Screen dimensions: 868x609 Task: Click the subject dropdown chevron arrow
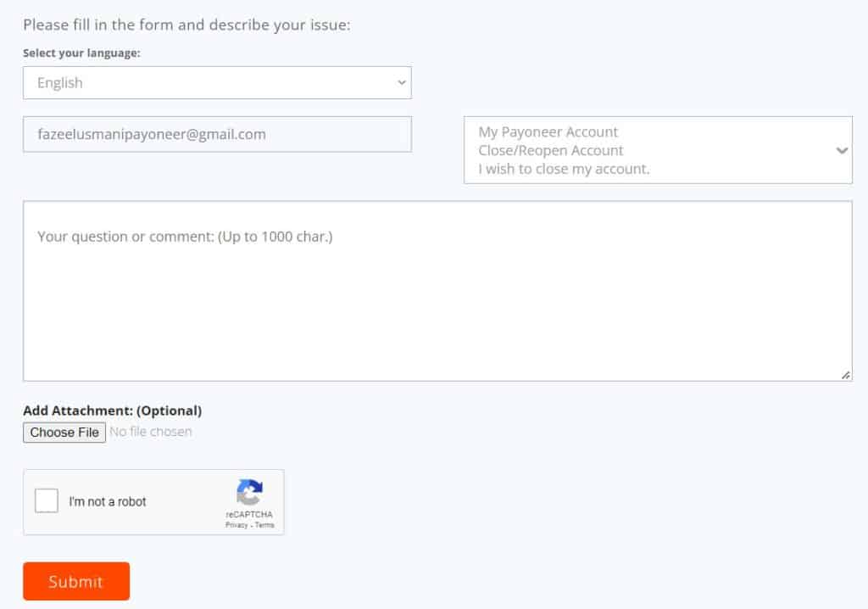[x=842, y=150]
